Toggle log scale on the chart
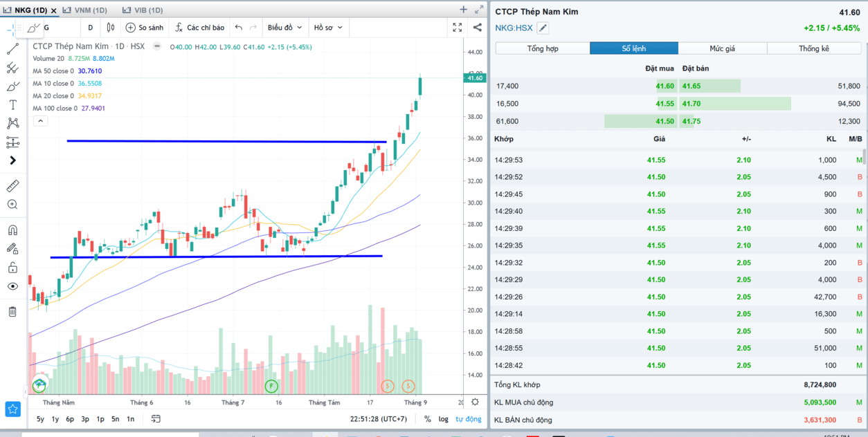Image resolution: width=868 pixels, height=437 pixels. (x=443, y=419)
